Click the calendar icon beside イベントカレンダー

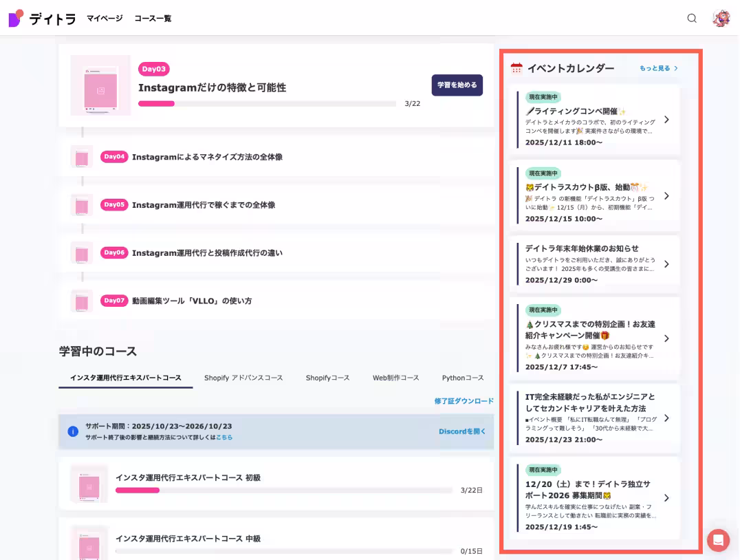point(515,69)
